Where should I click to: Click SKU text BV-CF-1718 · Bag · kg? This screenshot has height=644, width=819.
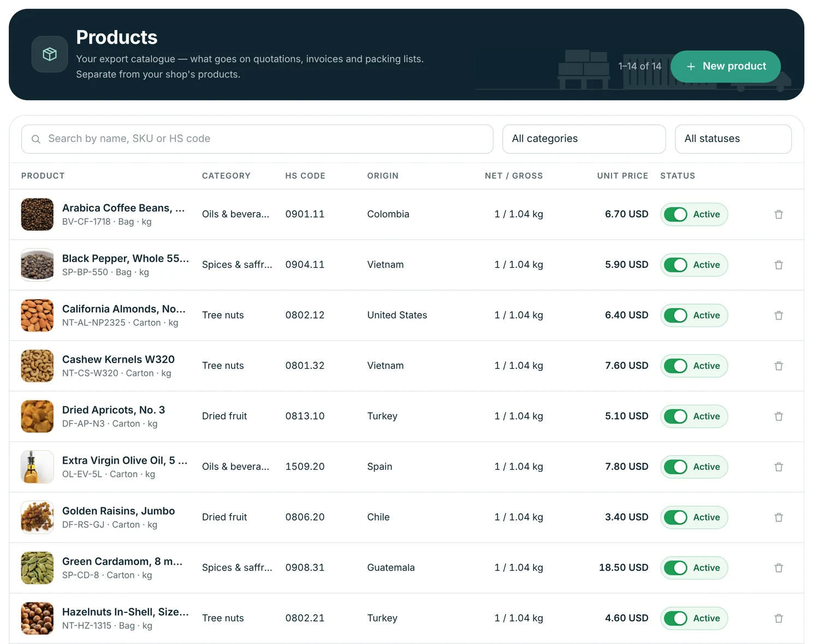pos(107,222)
